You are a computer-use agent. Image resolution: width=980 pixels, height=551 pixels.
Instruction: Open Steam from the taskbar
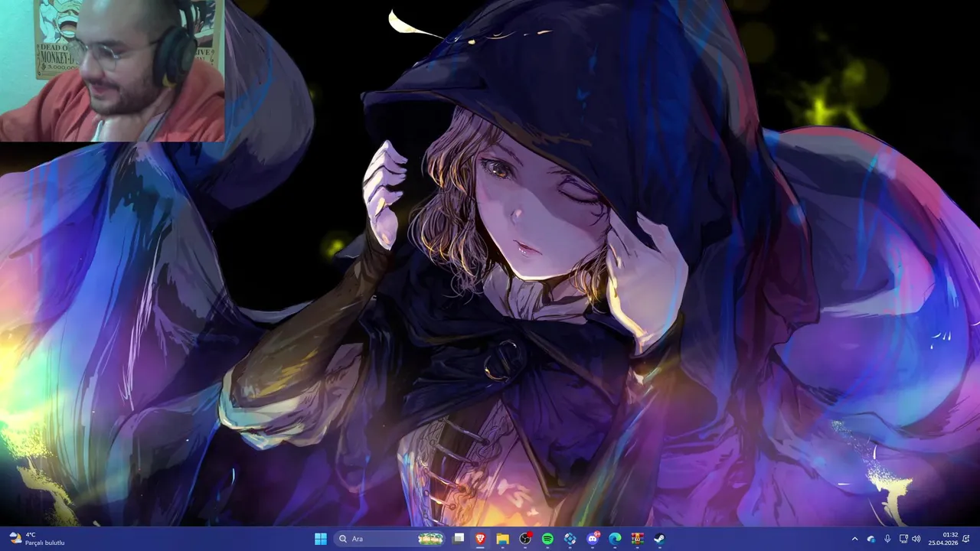(659, 539)
